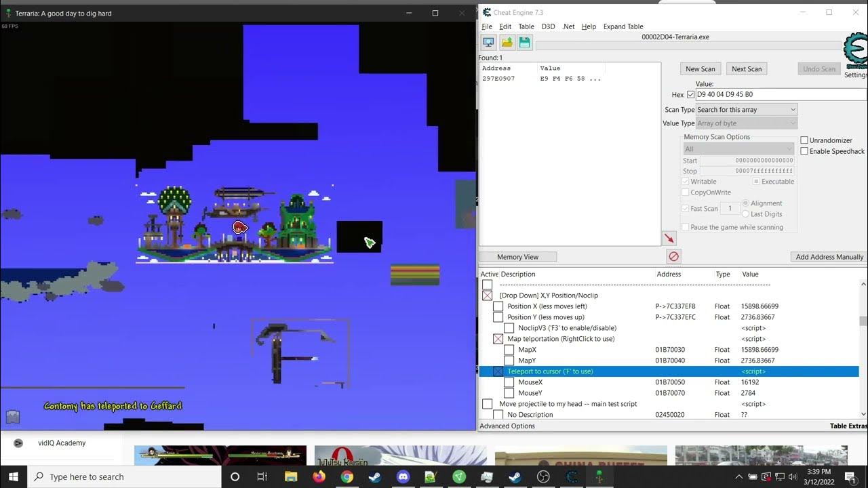Click the address list scrollbar thumb
This screenshot has height=488, width=868.
coord(863,321)
